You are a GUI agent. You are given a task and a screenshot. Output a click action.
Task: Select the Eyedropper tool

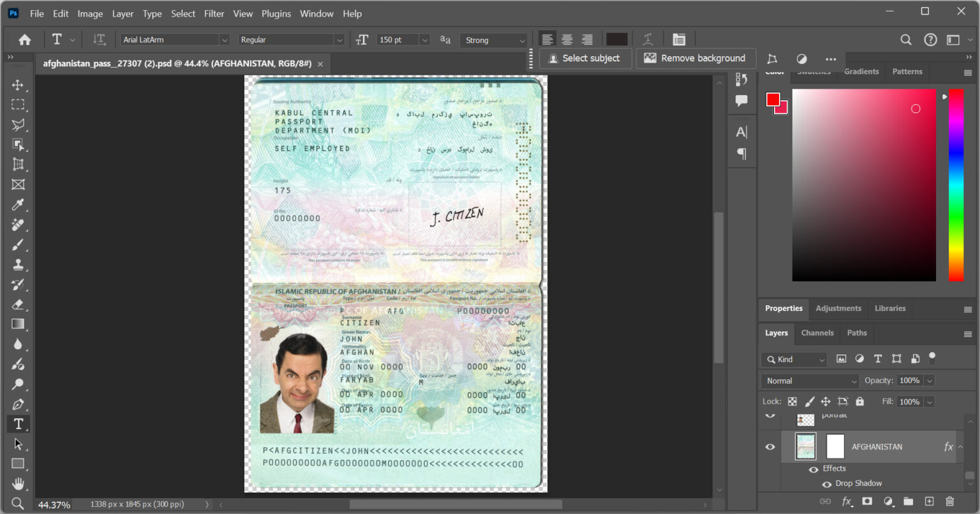(18, 205)
